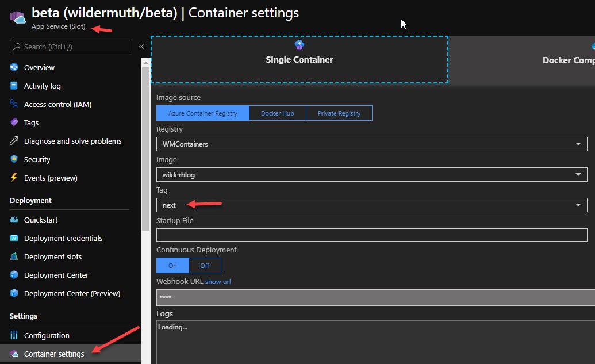Click the Quickstart cloud icon

coord(14,220)
